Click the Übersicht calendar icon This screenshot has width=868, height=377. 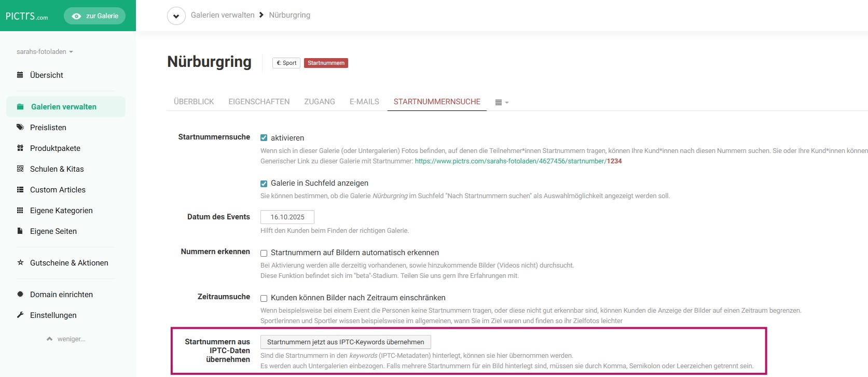(x=20, y=75)
